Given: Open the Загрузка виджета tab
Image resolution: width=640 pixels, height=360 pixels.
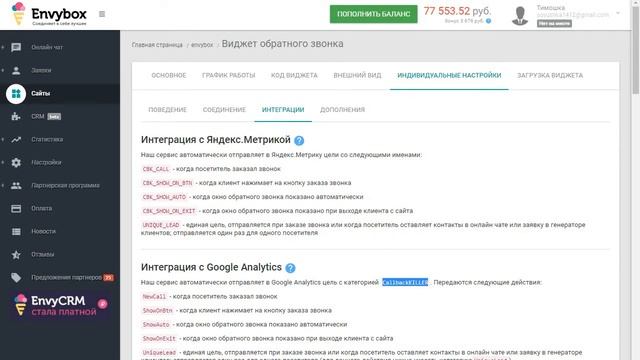Looking at the screenshot, I should tap(550, 76).
